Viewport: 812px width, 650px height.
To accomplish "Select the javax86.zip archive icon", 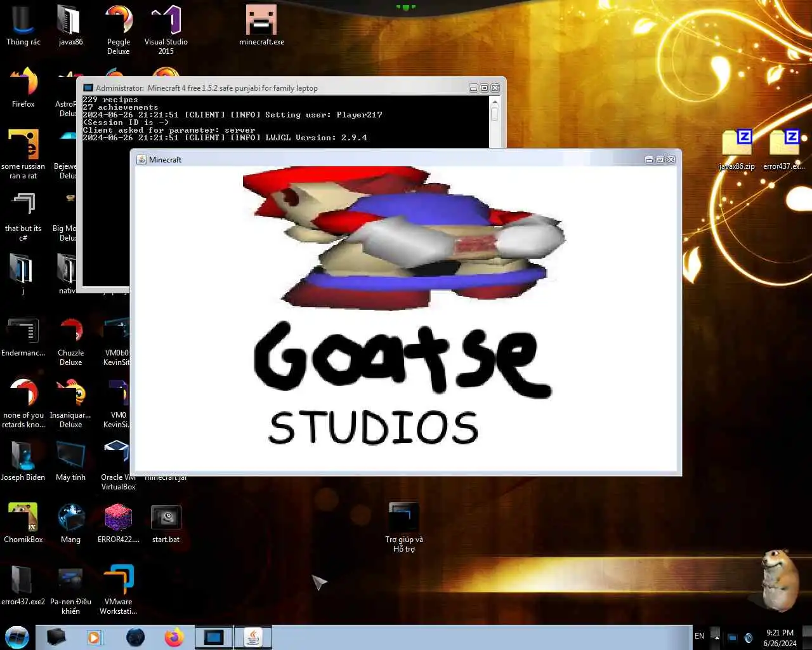I will (737, 150).
